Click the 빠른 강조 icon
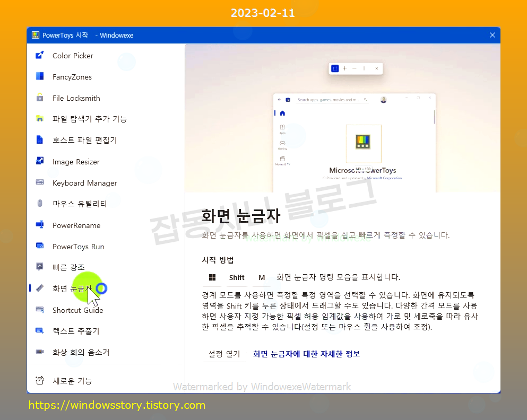 (x=40, y=267)
